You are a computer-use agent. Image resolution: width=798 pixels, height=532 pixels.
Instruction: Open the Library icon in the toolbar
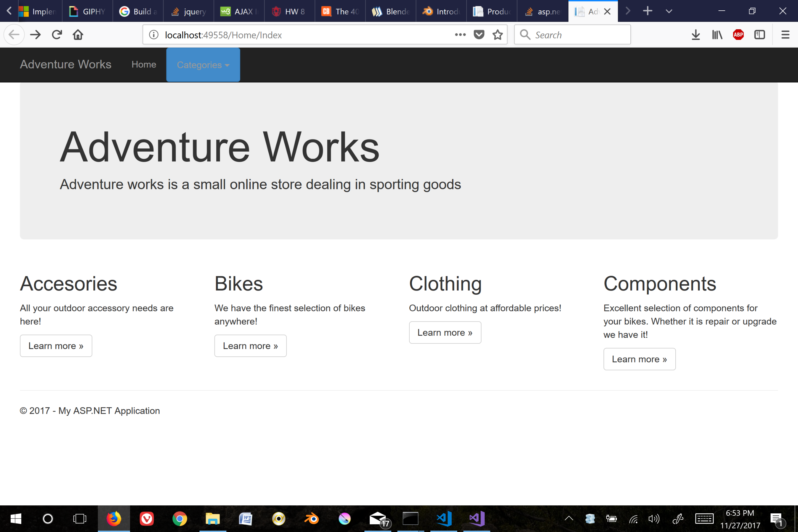tap(717, 34)
